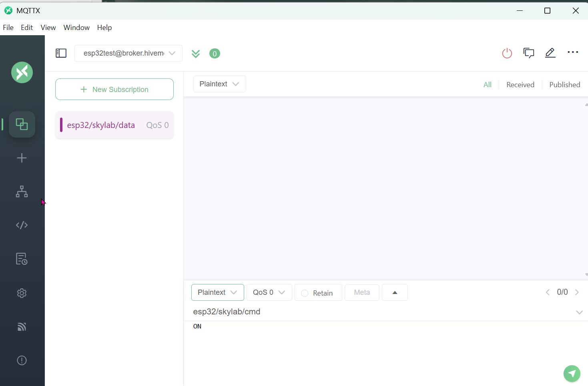Screen dimensions: 588x386
Task: Open the Window menu
Action: click(x=76, y=28)
